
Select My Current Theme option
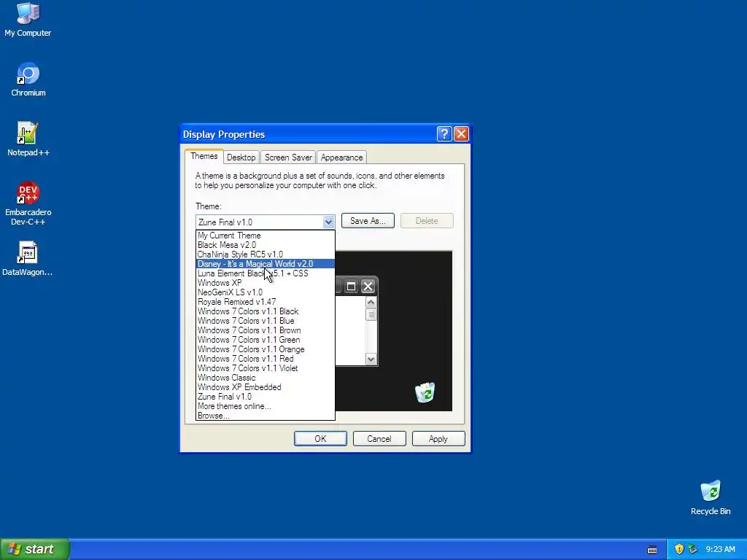[x=266, y=236]
